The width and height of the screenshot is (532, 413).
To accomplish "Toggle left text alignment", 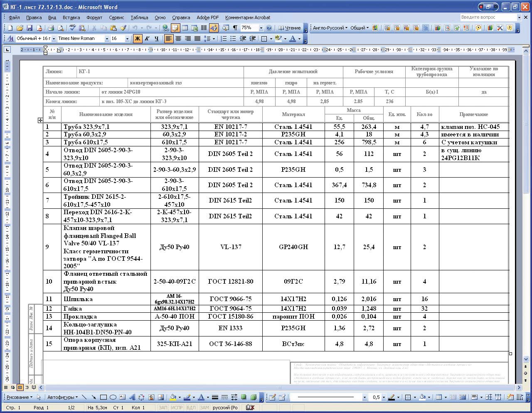I will click(169, 39).
